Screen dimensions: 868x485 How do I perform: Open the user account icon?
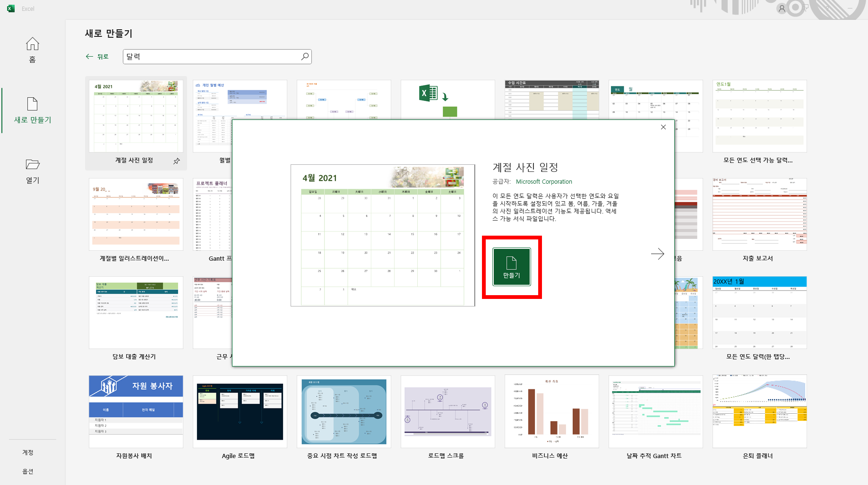(782, 8)
